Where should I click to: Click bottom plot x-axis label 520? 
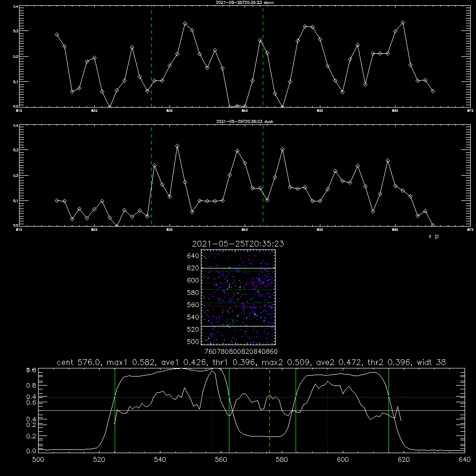99,460
